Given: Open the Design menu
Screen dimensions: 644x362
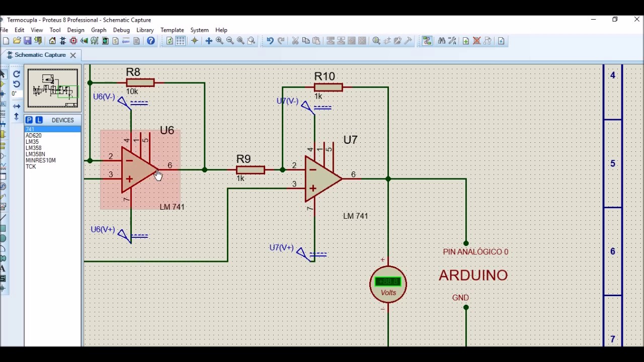Looking at the screenshot, I should tap(75, 30).
